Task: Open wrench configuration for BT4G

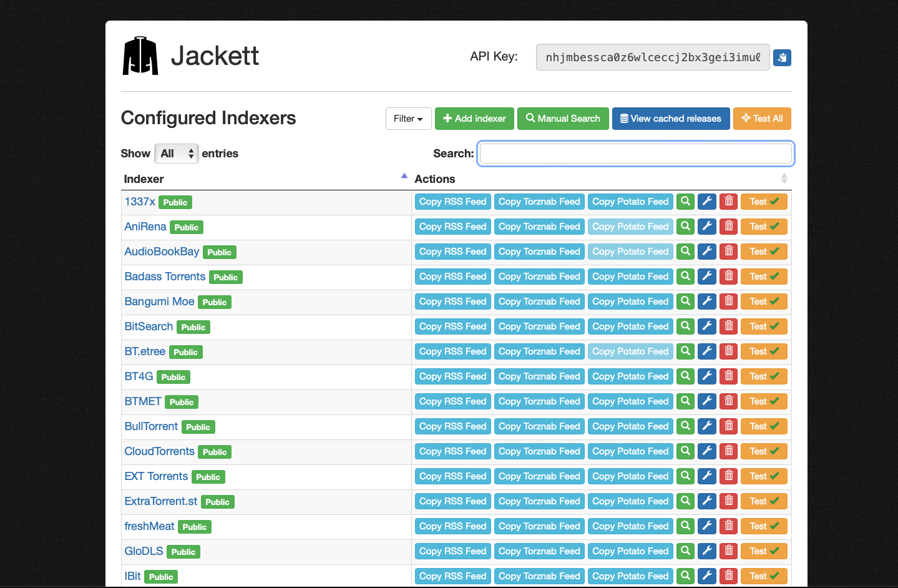Action: [707, 376]
